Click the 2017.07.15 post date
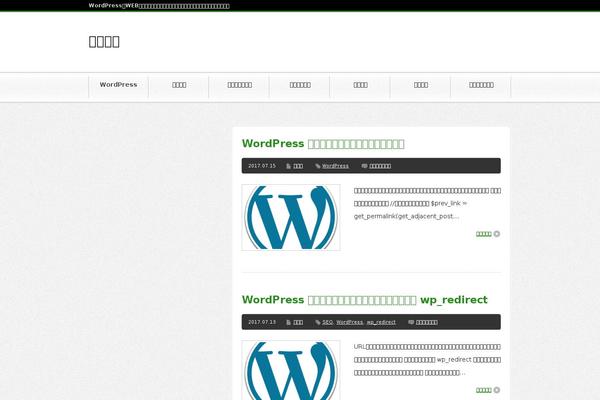This screenshot has height=400, width=600. [x=262, y=166]
